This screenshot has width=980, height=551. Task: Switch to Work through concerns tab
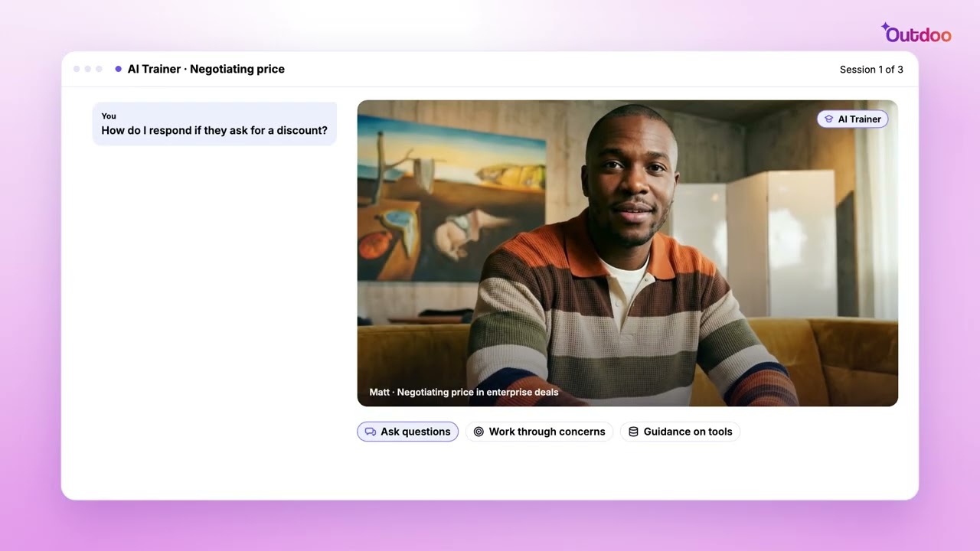click(539, 432)
